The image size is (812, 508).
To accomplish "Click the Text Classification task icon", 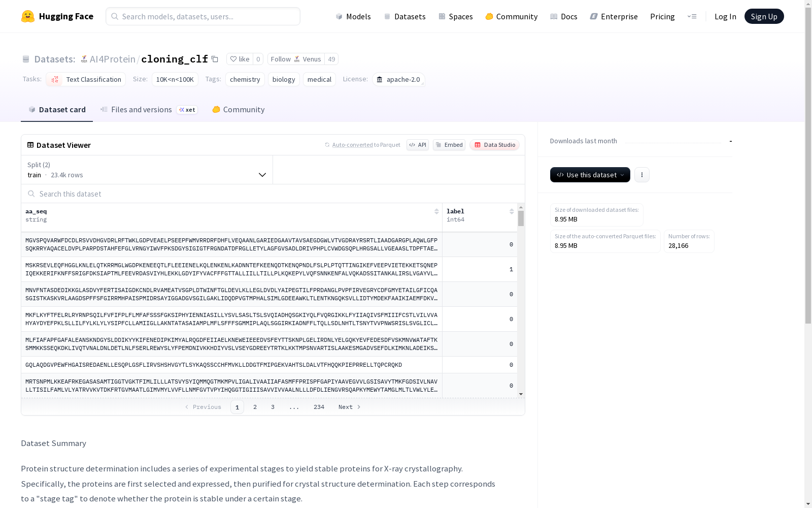I will coord(55,79).
